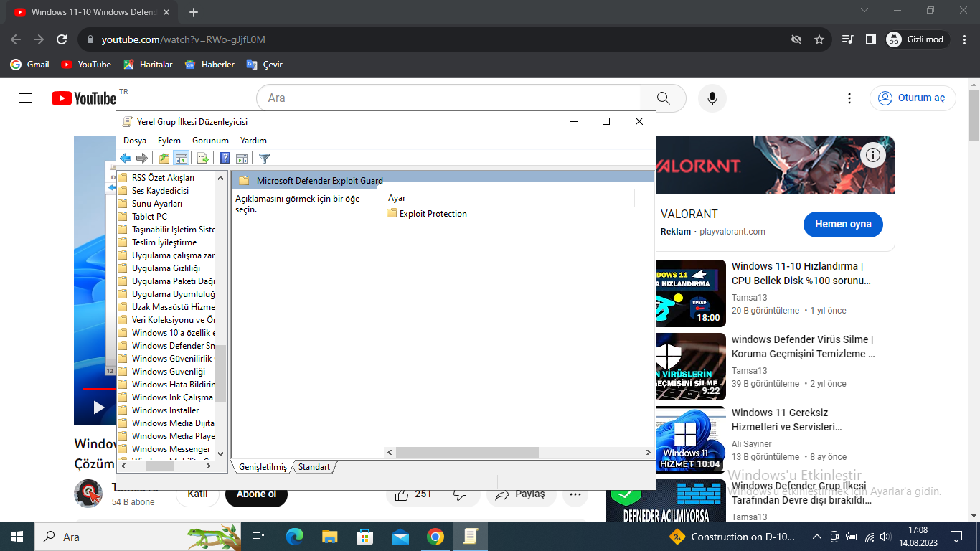
Task: Click the blue Back arrow in Group Policy toolbar
Action: tap(126, 159)
